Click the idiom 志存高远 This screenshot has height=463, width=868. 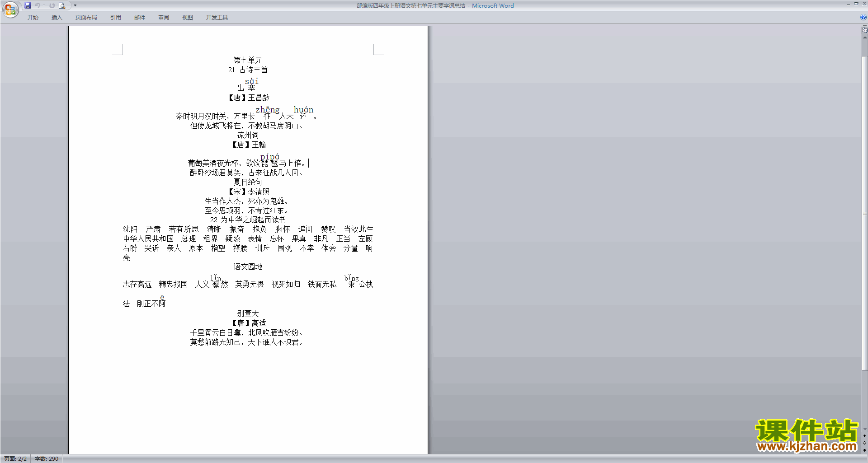137,284
